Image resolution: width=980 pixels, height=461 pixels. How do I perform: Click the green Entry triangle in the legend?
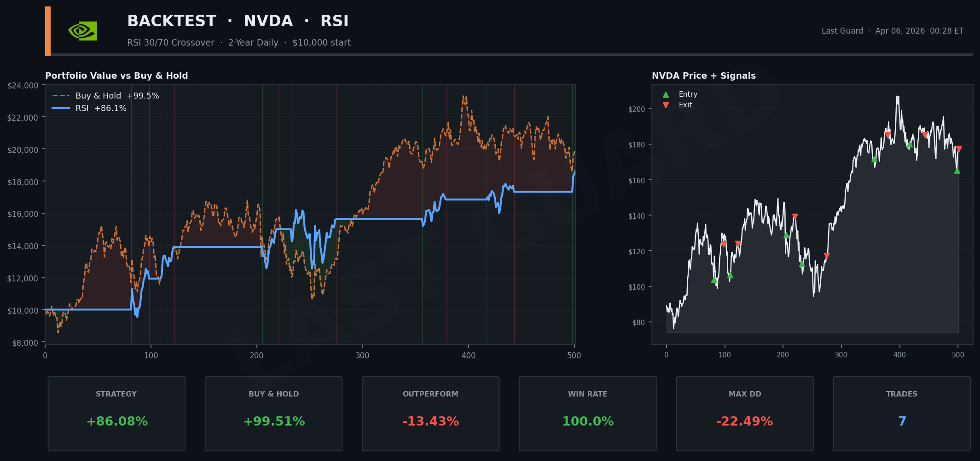point(666,94)
